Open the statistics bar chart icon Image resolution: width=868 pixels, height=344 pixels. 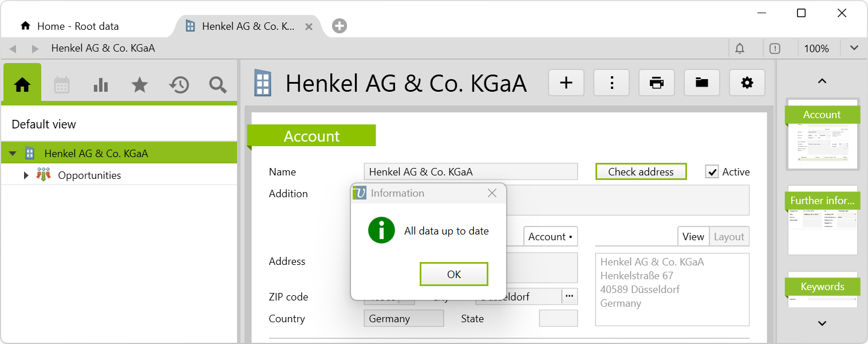pos(101,85)
